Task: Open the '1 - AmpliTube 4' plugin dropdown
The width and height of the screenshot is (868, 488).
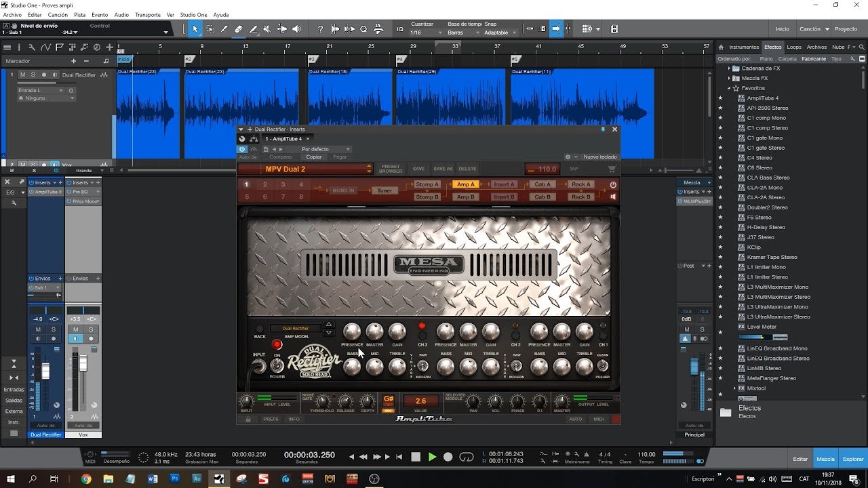Action: point(287,139)
